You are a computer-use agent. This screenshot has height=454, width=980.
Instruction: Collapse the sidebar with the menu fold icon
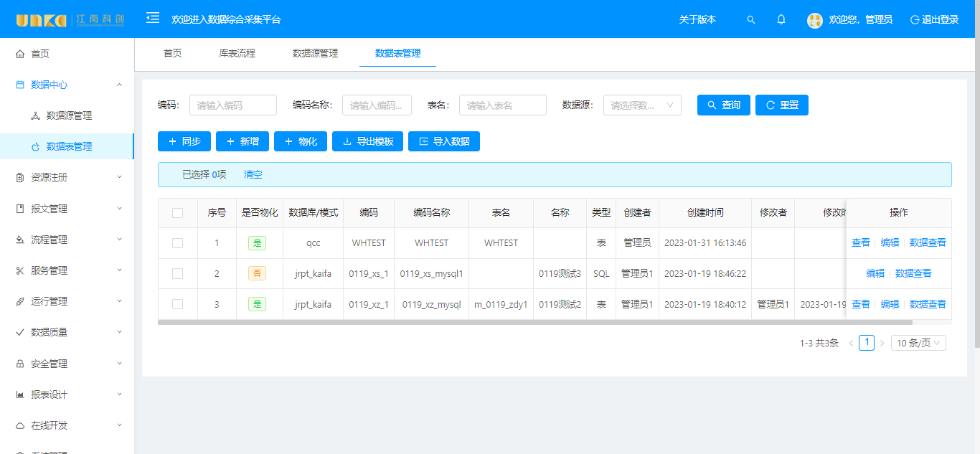tap(153, 18)
